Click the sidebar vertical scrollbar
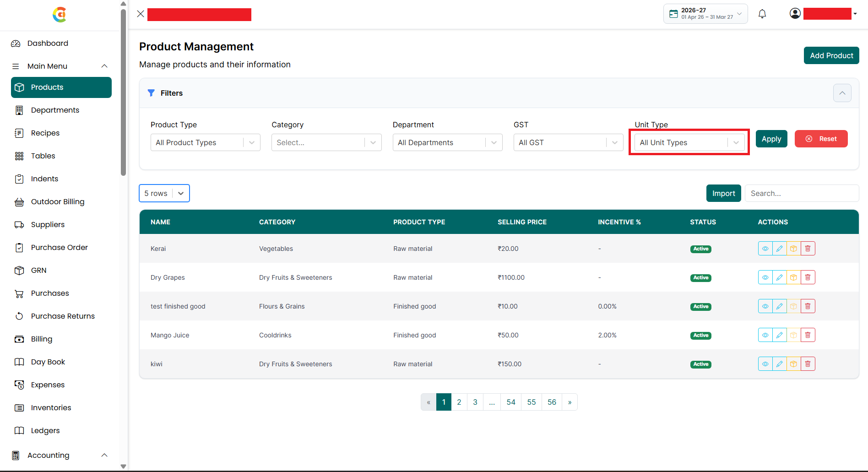Viewport: 868px width, 472px height. 123,92
